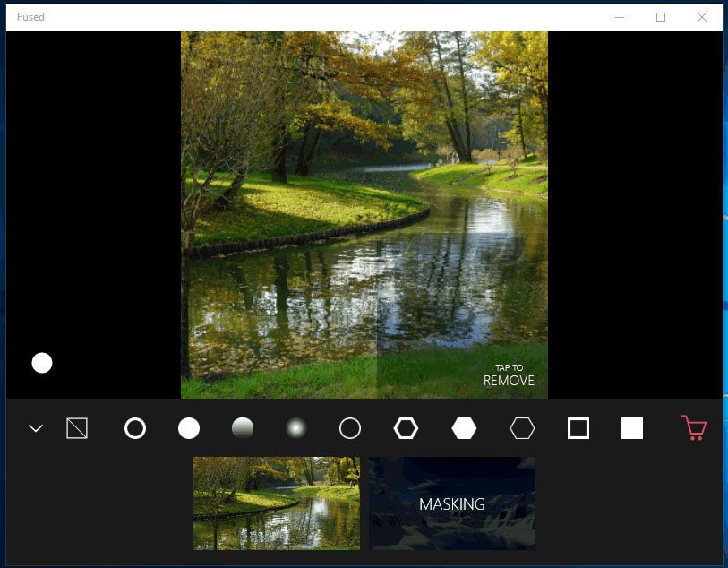Screen dimensions: 728x568
Task: Click the main blended photo canvas
Action: pos(364,215)
